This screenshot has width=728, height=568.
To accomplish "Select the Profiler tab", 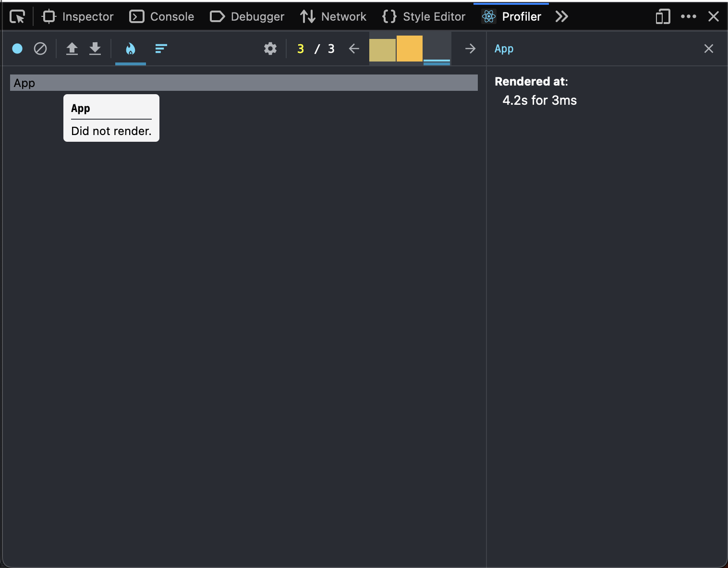I will point(511,17).
